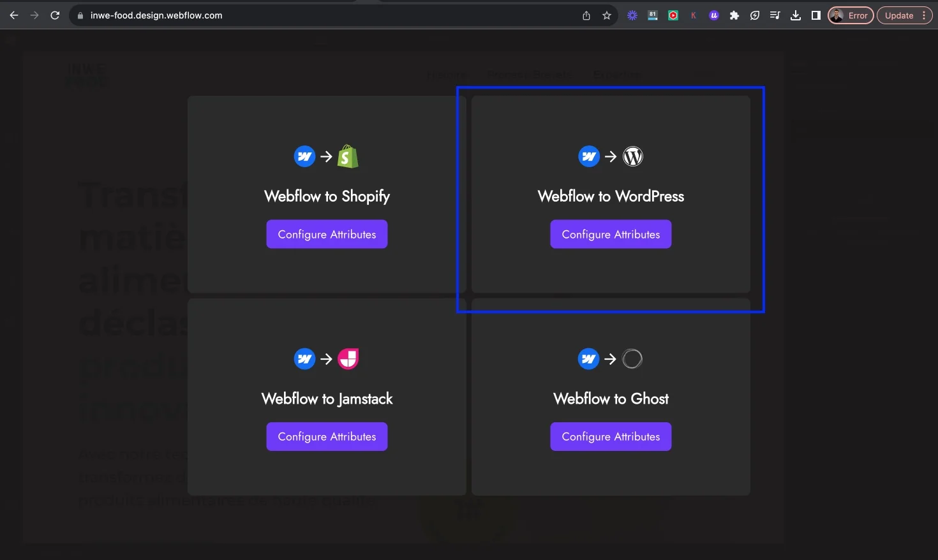Toggle the browser side panel icon

[x=815, y=15]
